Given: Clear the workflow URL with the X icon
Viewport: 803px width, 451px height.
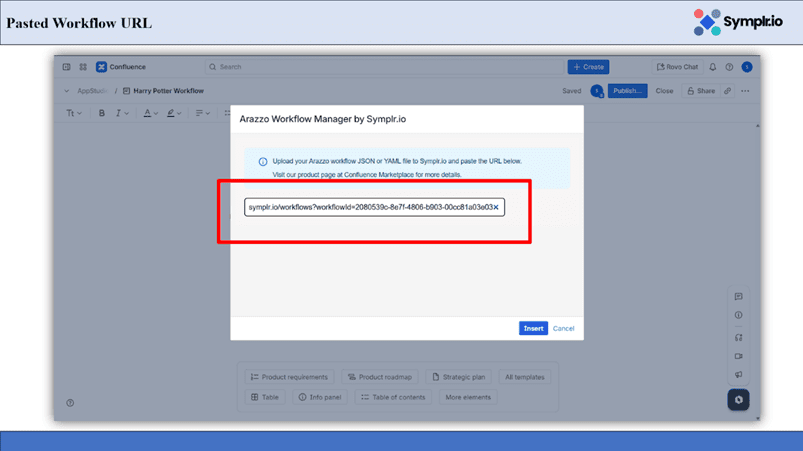Looking at the screenshot, I should [x=495, y=207].
